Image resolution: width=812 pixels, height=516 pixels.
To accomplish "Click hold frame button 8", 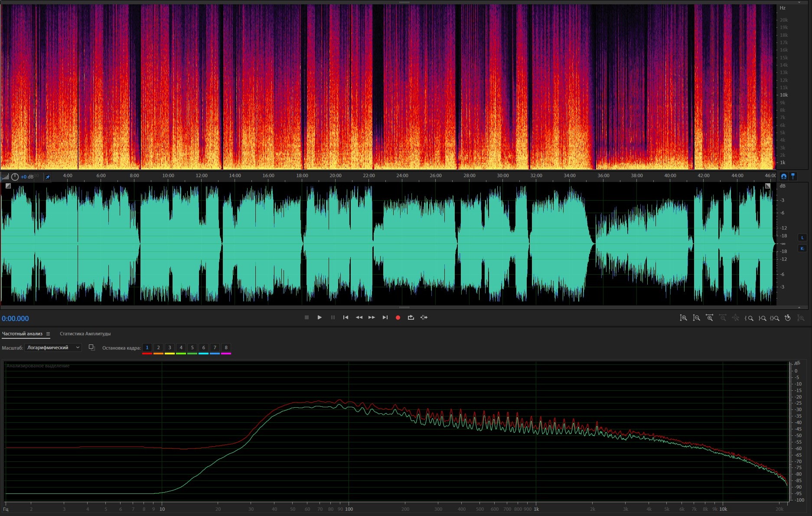I will 226,347.
